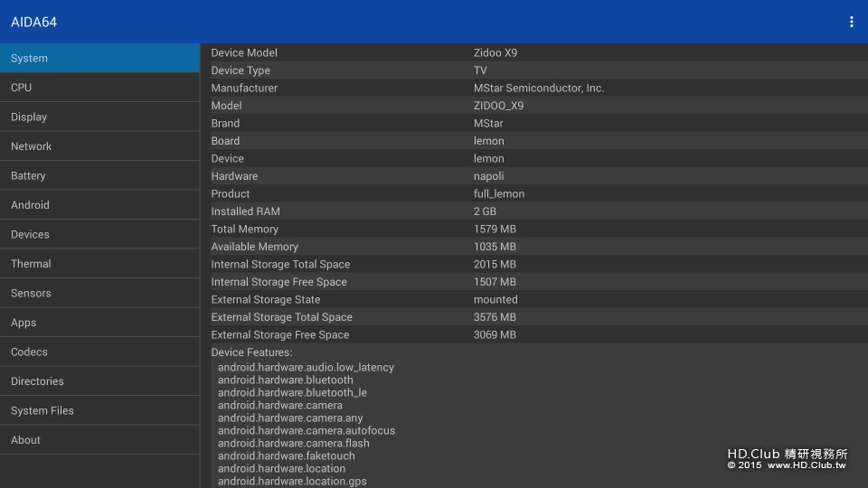868x488 pixels.
Task: Select android.hardware.bluetooth_le feature
Action: (x=292, y=393)
